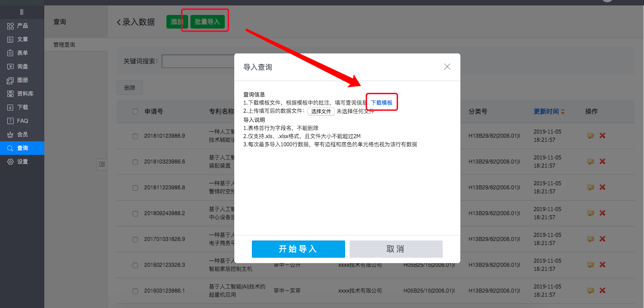Open the FAQ sidebar icon
Image resolution: width=644 pixels, height=308 pixels.
[10, 121]
